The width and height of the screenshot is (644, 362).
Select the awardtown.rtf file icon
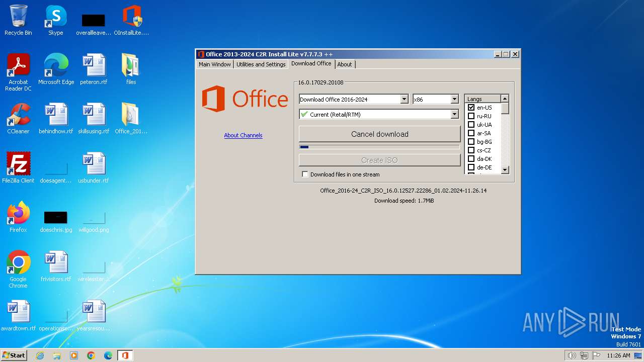coord(18,316)
